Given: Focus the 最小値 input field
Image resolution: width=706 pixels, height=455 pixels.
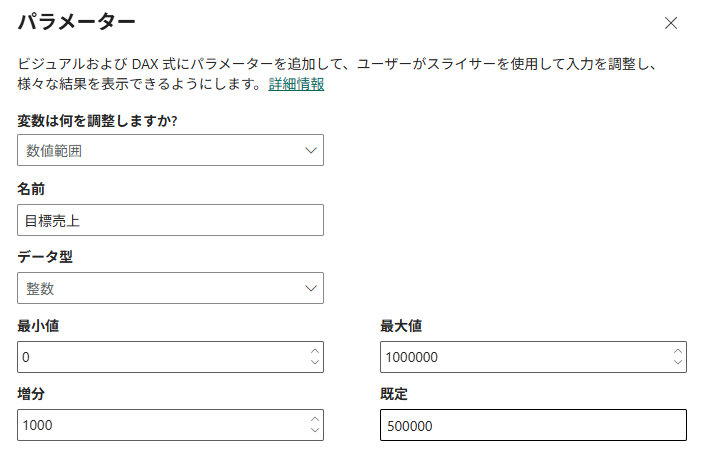Looking at the screenshot, I should pos(160,356).
